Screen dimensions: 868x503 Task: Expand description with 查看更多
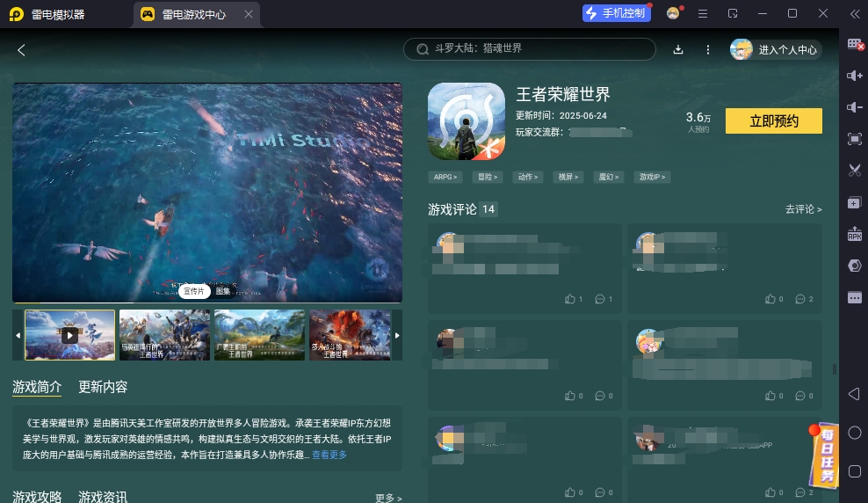329,455
